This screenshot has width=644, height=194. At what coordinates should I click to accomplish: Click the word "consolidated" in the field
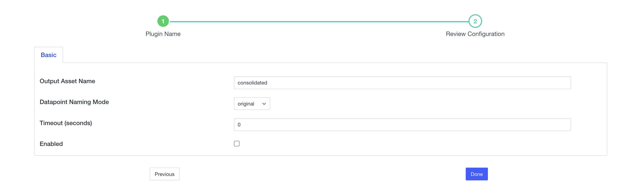point(252,83)
